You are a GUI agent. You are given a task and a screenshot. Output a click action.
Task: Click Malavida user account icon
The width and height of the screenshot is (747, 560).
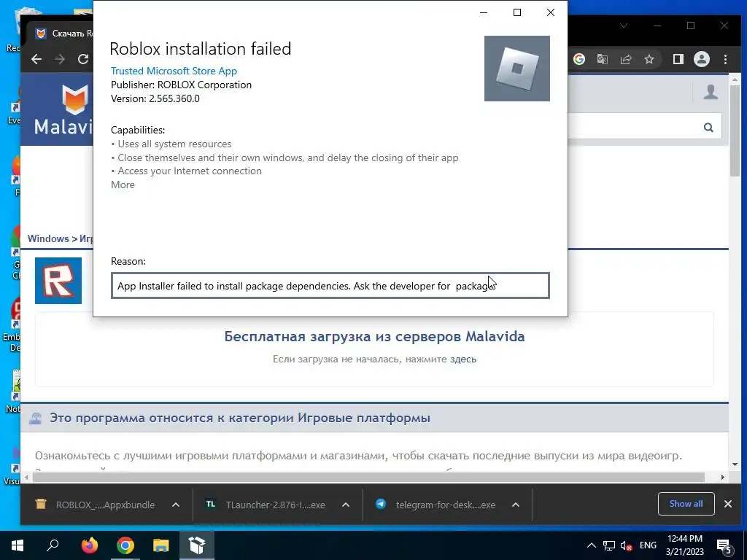tap(711, 92)
